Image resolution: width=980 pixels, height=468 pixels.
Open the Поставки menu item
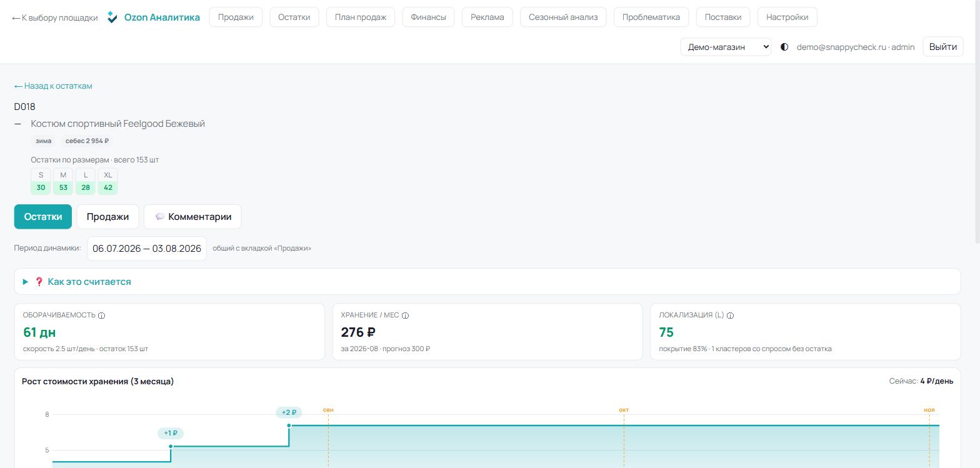click(723, 17)
